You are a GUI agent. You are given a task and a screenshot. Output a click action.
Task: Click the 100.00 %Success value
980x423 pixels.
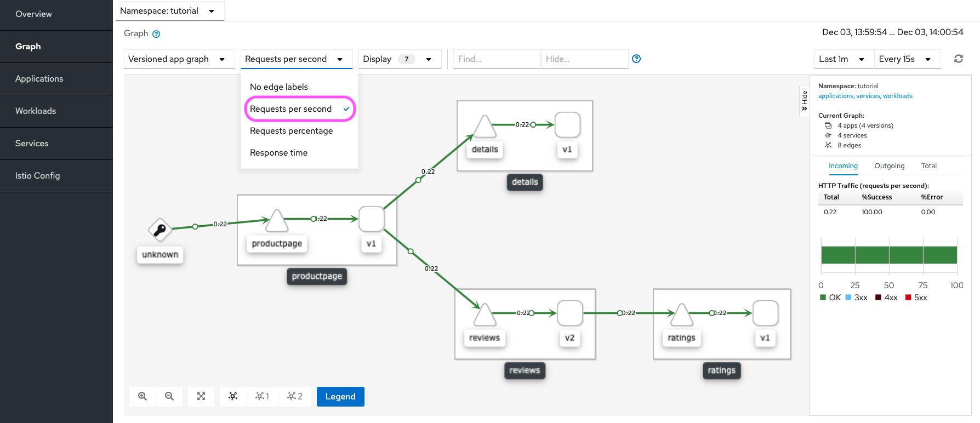pos(871,212)
